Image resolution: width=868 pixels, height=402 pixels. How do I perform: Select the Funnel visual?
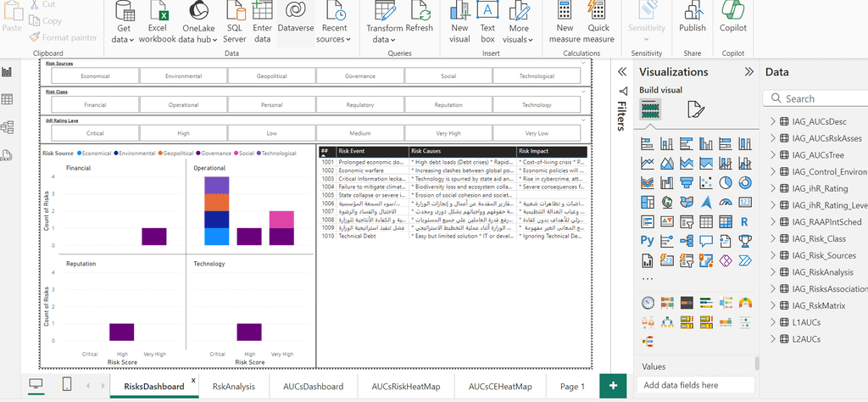tap(687, 182)
